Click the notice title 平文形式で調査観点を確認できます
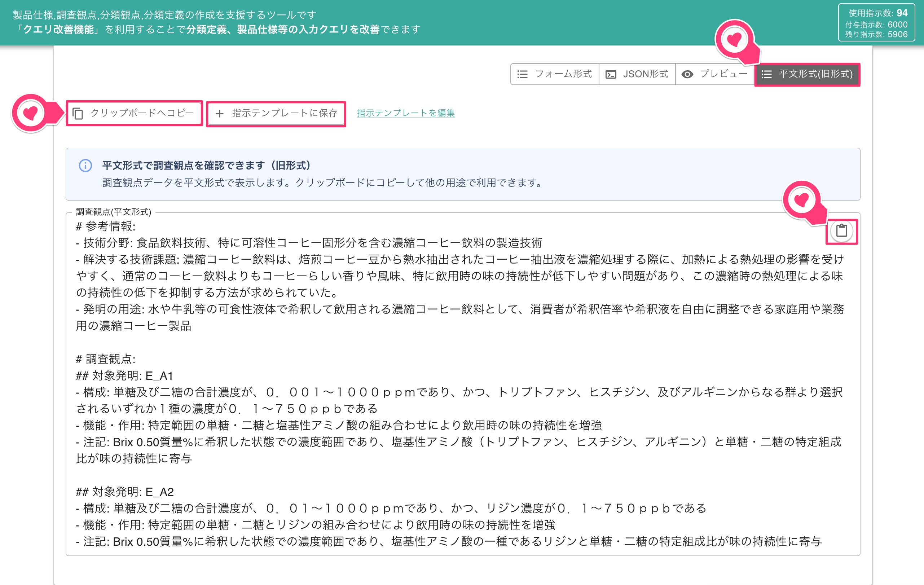The image size is (924, 585). pyautogui.click(x=206, y=165)
